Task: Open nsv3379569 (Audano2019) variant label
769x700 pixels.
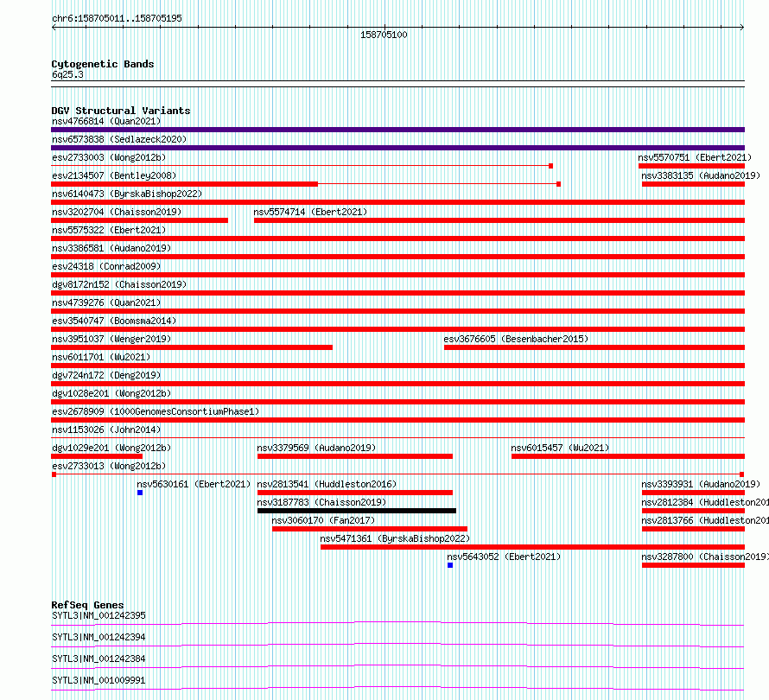Action: pos(316,448)
